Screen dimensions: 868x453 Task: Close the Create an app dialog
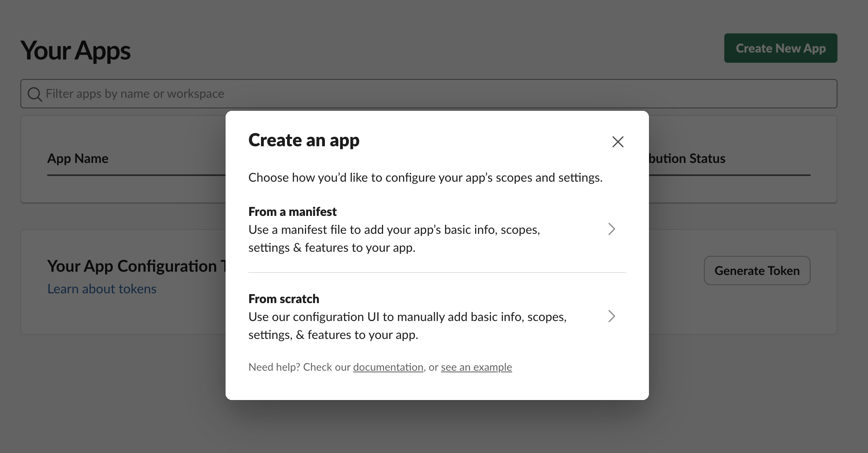618,142
